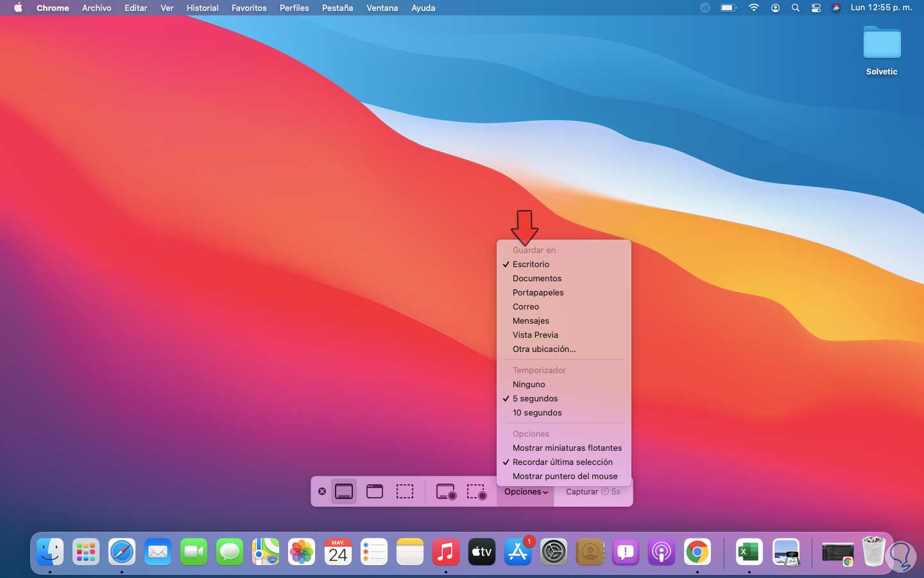Close the screenshot toolbar

point(322,492)
